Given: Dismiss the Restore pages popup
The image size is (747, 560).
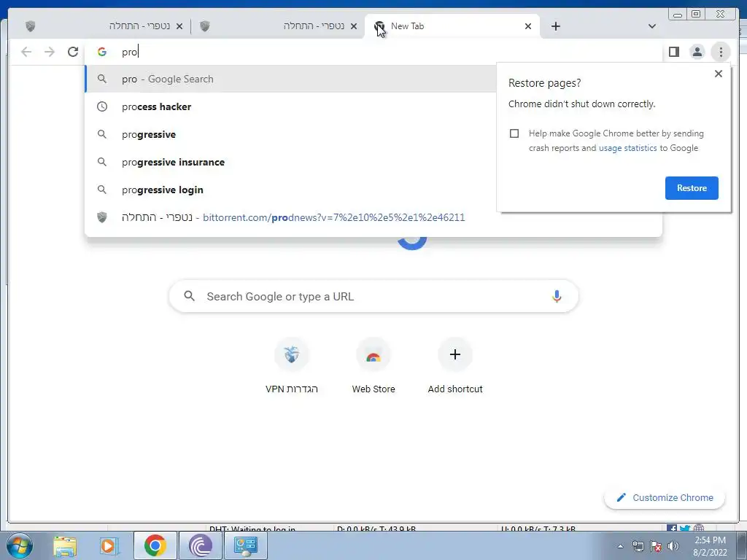Looking at the screenshot, I should point(719,74).
